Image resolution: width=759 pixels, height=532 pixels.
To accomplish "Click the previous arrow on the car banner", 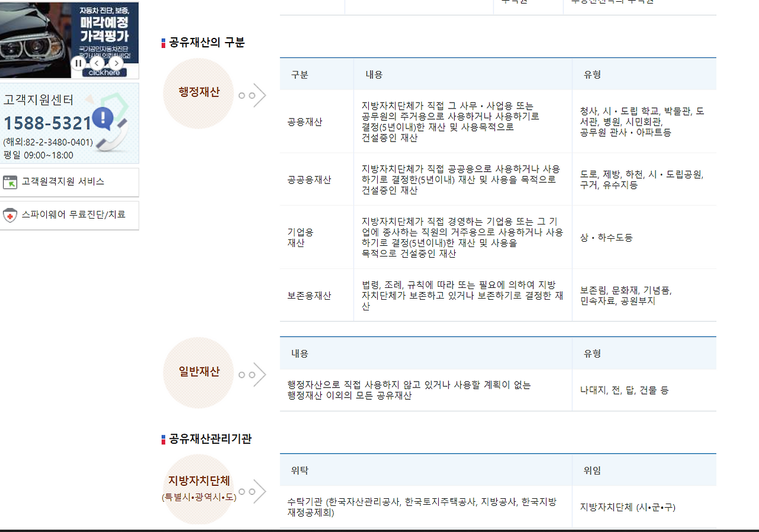I will click(97, 63).
